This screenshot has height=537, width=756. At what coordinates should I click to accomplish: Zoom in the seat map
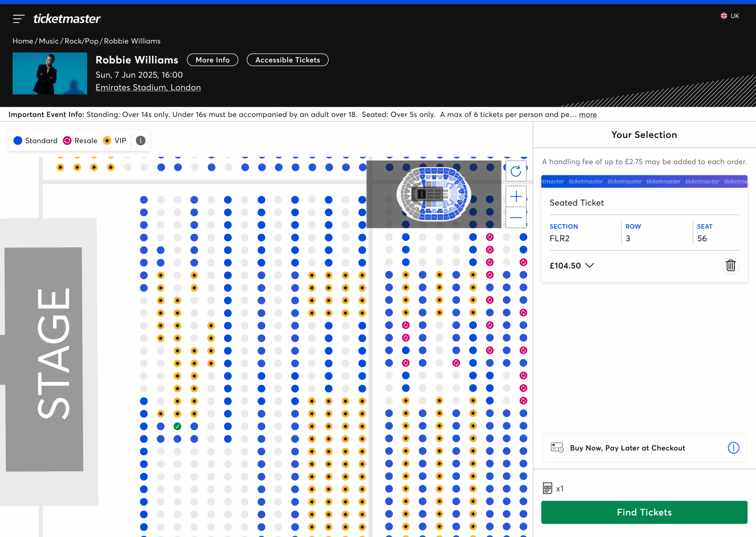(516, 197)
